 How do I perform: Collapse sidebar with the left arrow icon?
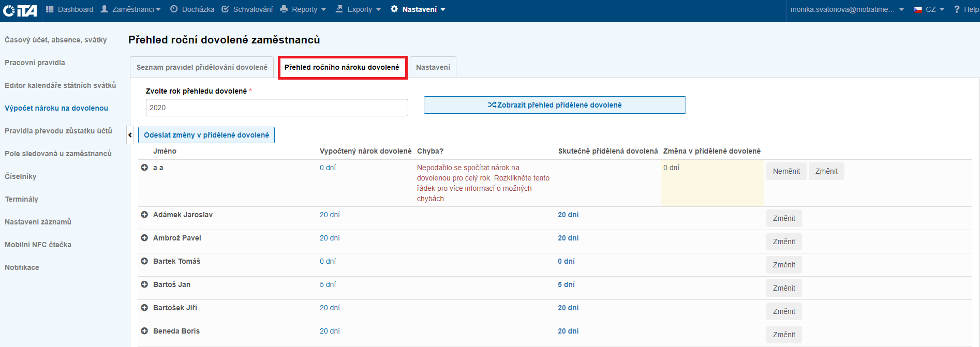click(130, 135)
